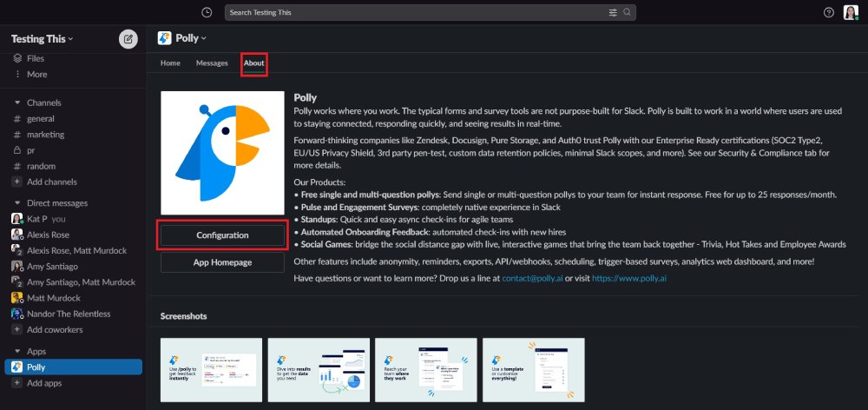
Task: Click the Add channels plus icon
Action: [x=17, y=182]
